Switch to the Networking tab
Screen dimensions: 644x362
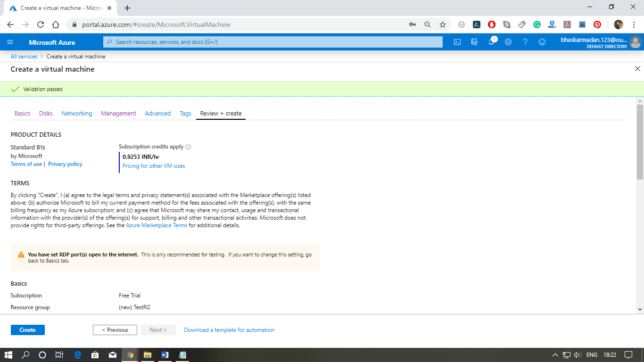point(76,113)
